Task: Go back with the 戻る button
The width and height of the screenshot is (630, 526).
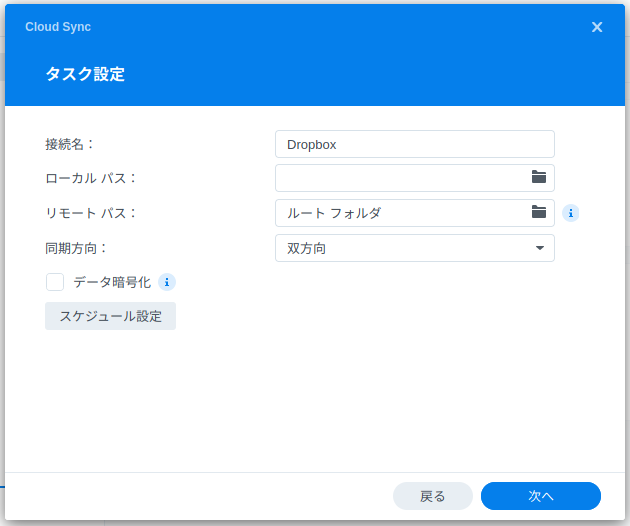Action: pos(433,496)
